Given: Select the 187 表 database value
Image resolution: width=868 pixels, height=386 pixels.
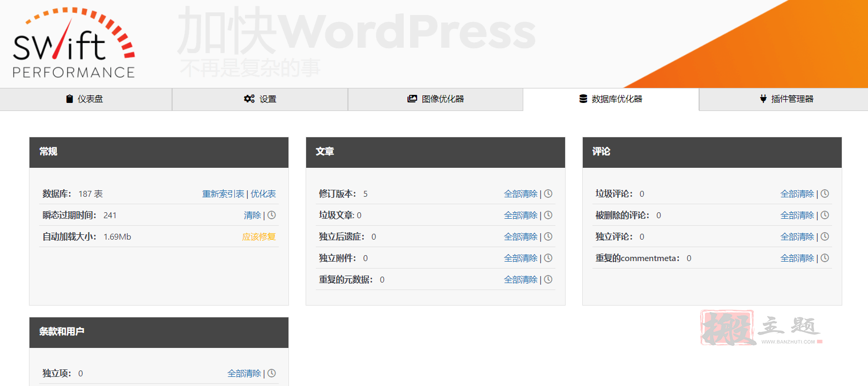Looking at the screenshot, I should 91,194.
